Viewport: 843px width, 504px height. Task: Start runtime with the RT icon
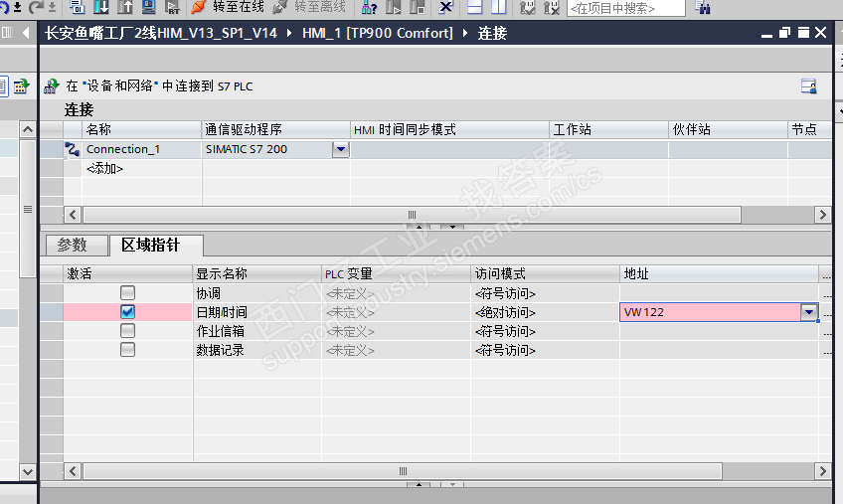click(x=173, y=7)
